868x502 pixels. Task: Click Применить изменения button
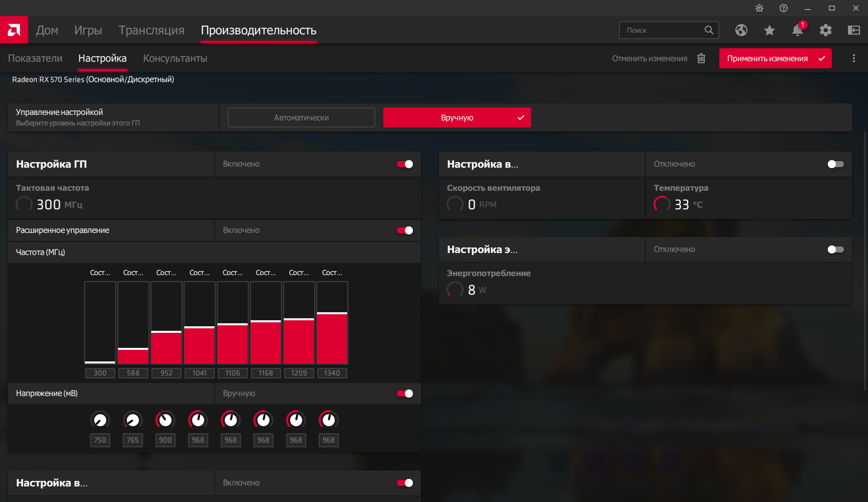(x=775, y=58)
